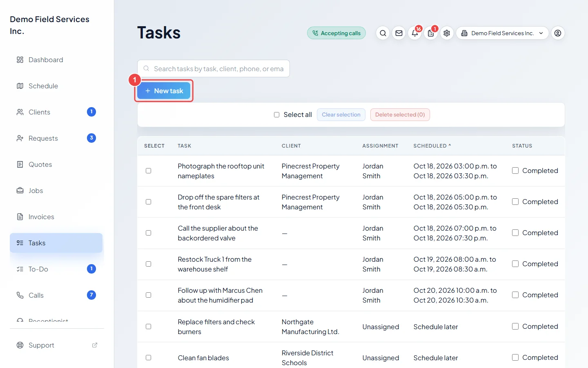Screen dimensions: 588x368
Task: Click the Assignment column header
Action: pos(380,146)
